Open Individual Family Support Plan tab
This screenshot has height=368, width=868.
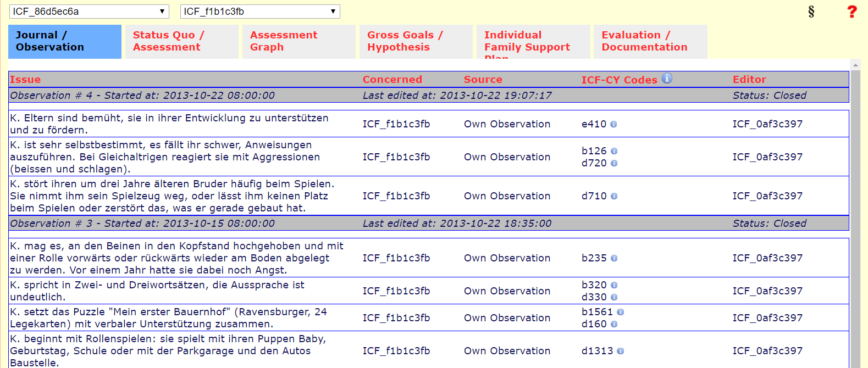coord(533,41)
